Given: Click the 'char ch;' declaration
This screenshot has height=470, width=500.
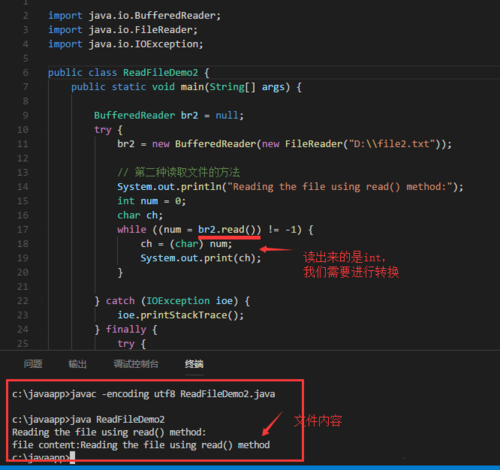Looking at the screenshot, I should (140, 216).
